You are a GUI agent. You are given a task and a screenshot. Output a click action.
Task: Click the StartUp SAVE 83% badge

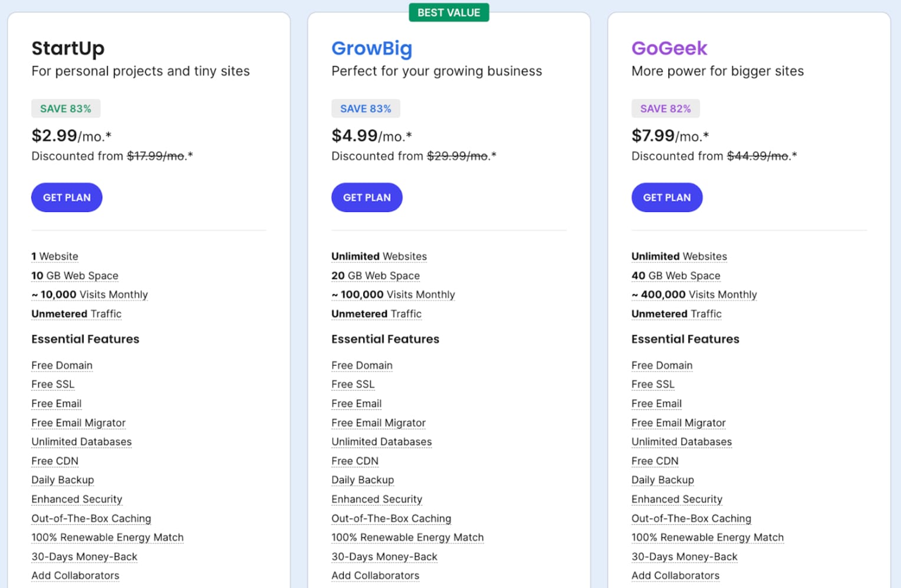pos(65,109)
